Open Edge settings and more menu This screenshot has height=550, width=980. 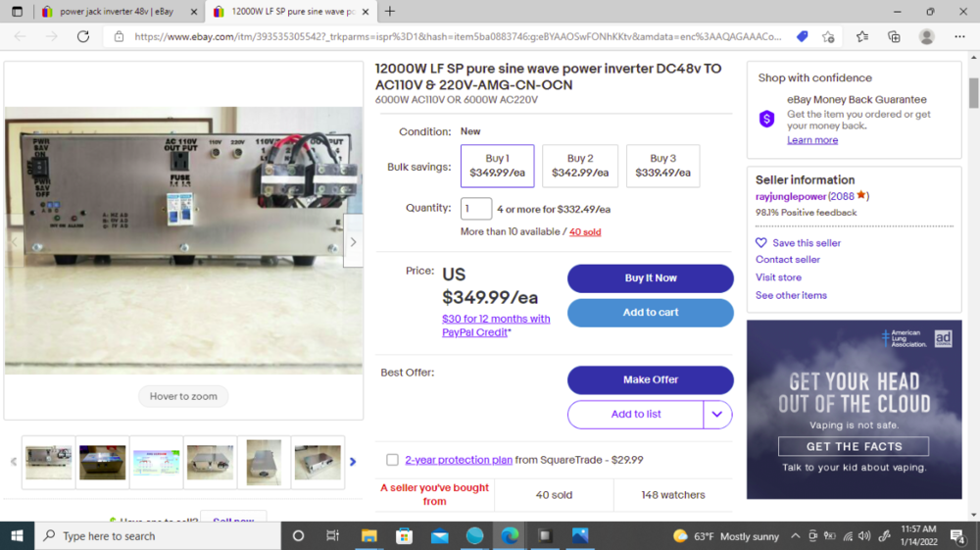959,37
